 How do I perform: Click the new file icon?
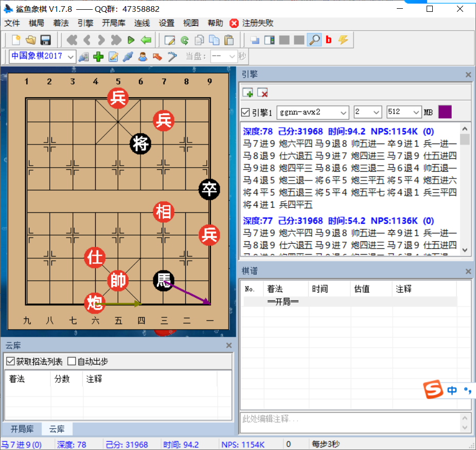tap(16, 40)
